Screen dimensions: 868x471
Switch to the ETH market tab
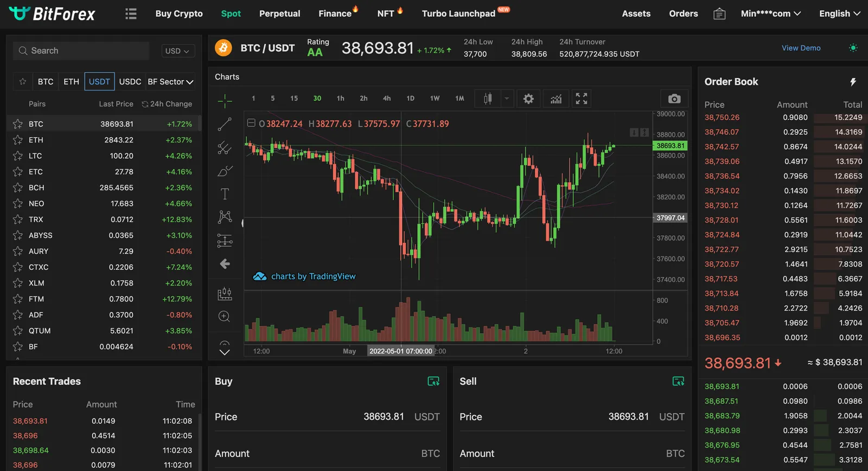[71, 82]
